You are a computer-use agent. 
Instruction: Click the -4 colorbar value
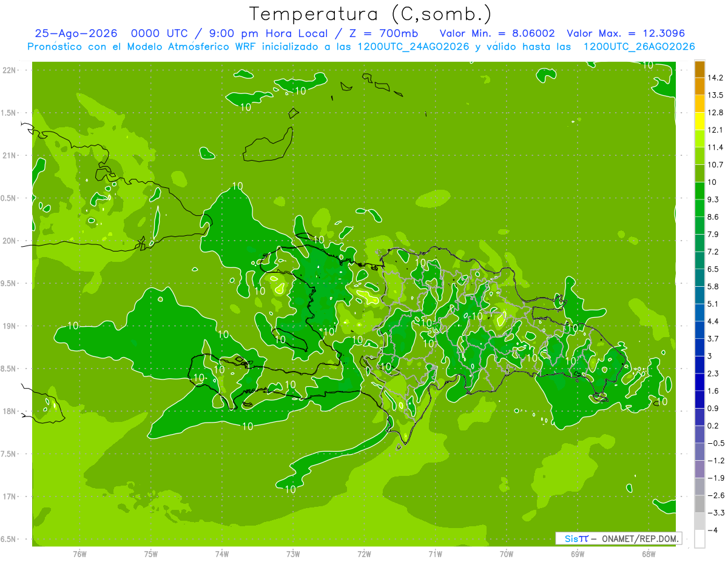[712, 530]
